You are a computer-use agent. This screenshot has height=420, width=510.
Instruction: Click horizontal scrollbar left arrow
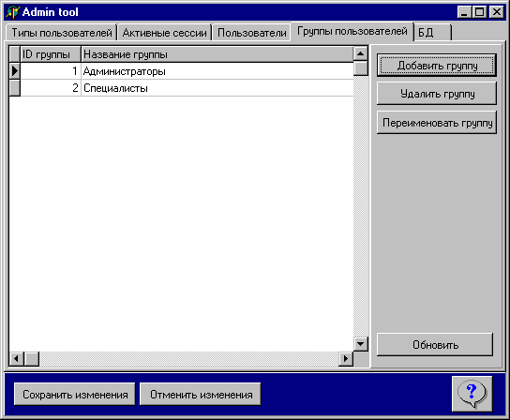16,359
